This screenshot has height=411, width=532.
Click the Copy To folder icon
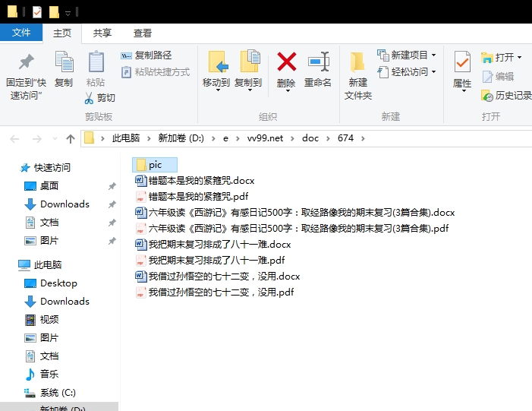click(250, 61)
